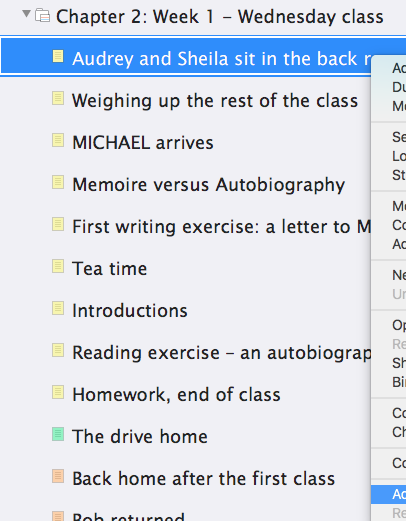Select the Bob returned scene
Image resolution: width=406 pixels, height=521 pixels.
tap(128, 516)
